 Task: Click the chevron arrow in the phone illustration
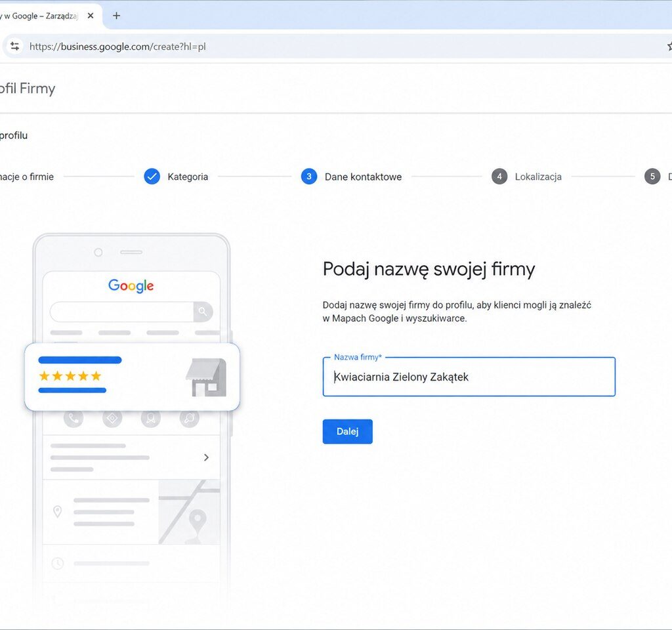206,457
